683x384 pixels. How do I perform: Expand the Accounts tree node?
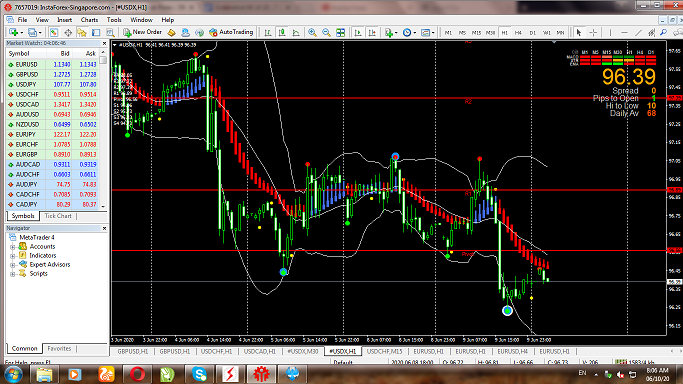(x=13, y=247)
